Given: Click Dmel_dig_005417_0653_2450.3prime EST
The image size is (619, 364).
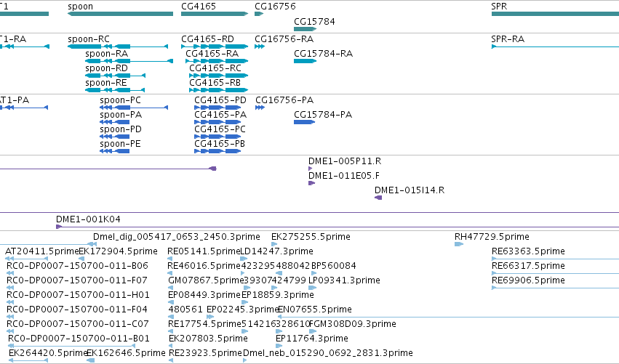Looking at the screenshot, I should click(x=177, y=237).
